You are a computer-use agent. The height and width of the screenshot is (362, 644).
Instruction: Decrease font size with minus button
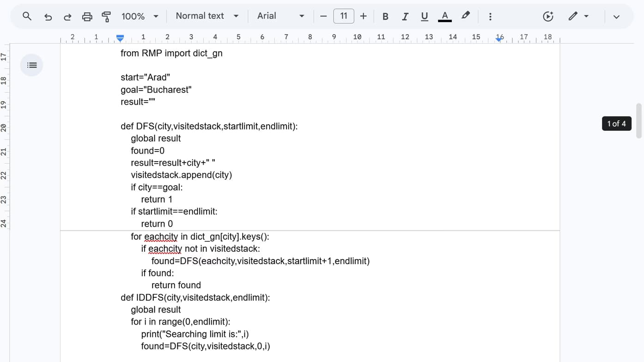point(323,17)
